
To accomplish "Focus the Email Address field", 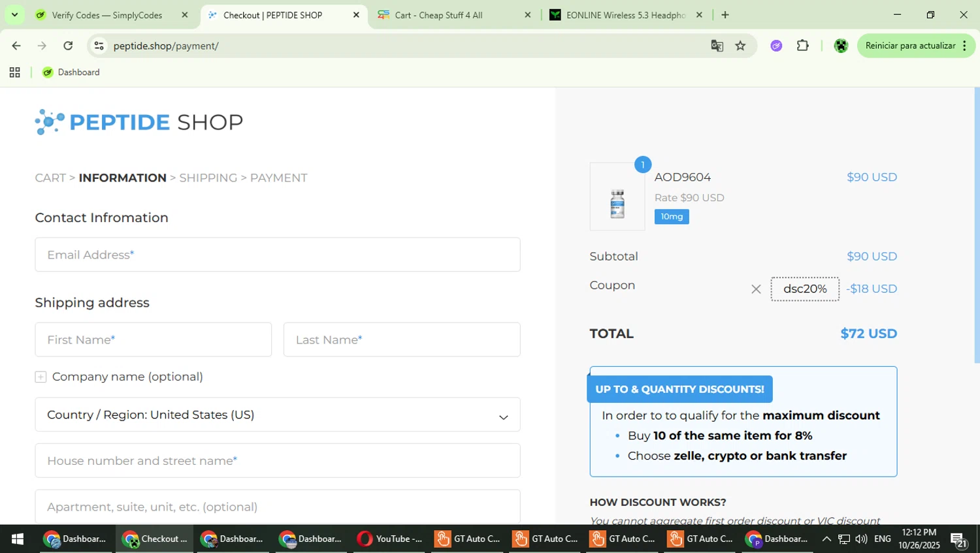I will 278,255.
